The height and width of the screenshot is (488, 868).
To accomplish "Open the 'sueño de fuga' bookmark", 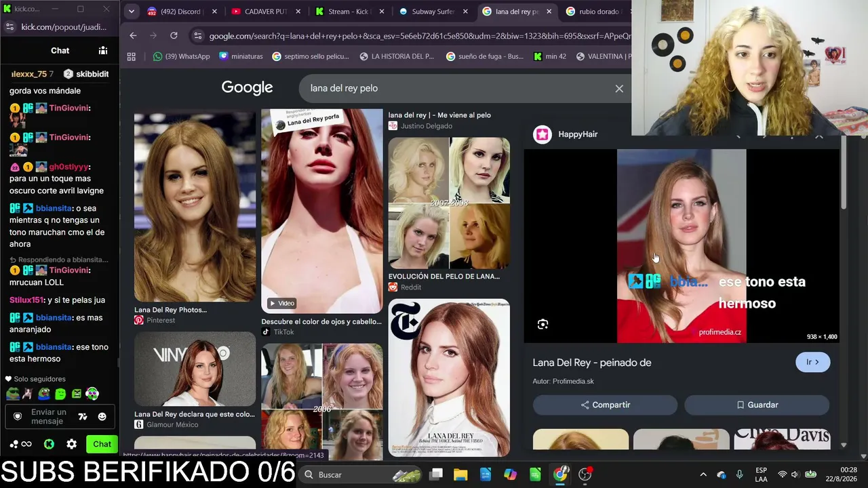I will [485, 56].
